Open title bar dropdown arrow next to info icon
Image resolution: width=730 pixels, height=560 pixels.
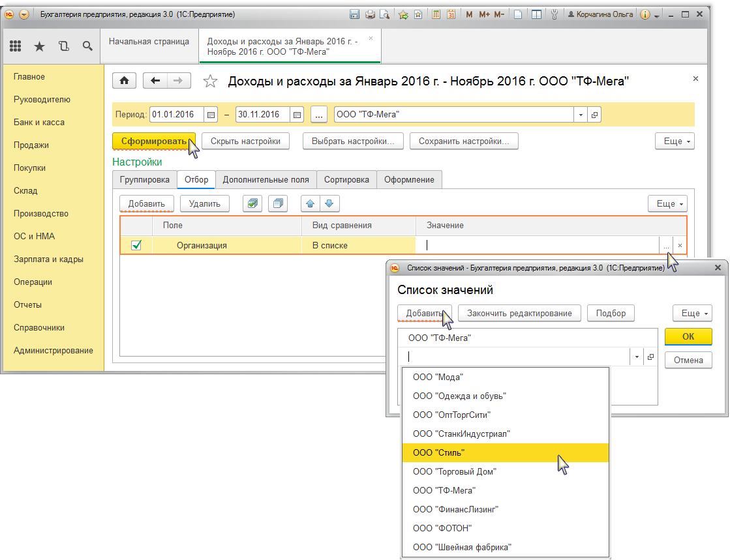pos(656,16)
